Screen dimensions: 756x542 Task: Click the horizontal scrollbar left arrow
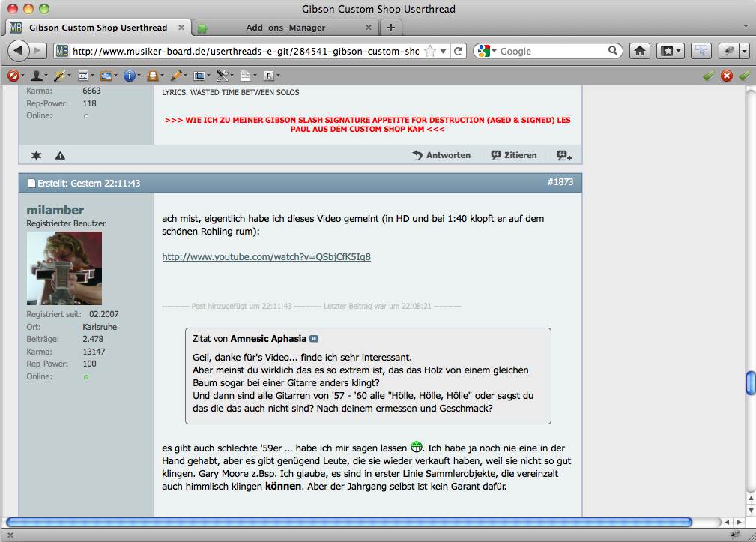click(727, 522)
